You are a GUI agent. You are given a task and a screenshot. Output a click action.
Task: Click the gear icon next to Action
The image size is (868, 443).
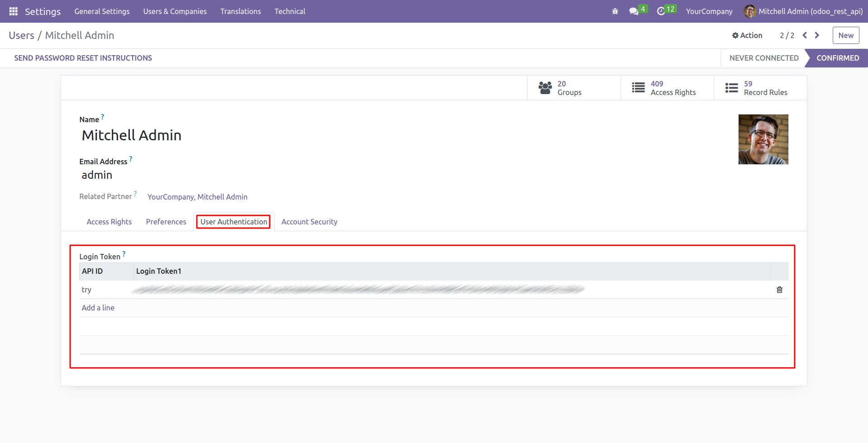735,35
